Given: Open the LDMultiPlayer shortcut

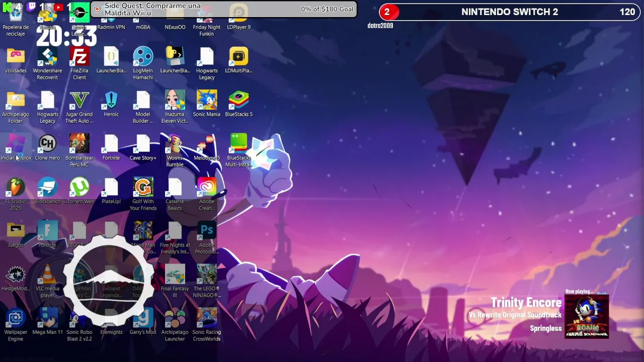Looking at the screenshot, I should coord(238,60).
